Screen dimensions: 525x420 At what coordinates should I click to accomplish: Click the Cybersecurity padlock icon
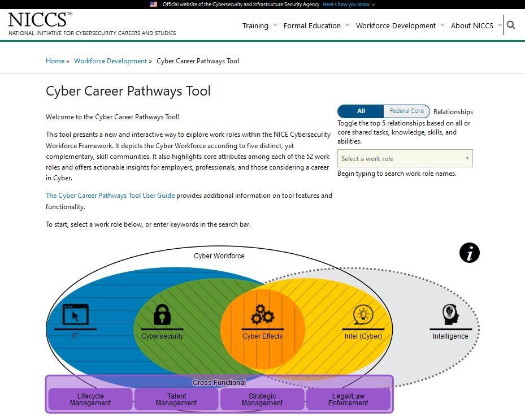(162, 315)
